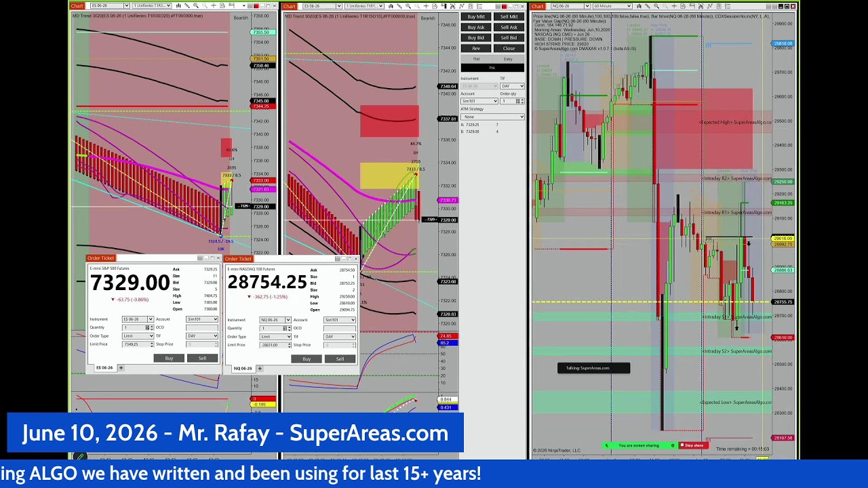Open Account Sim101 dropdown in ES order ticket
This screenshot has height=488, width=868.
(x=202, y=319)
